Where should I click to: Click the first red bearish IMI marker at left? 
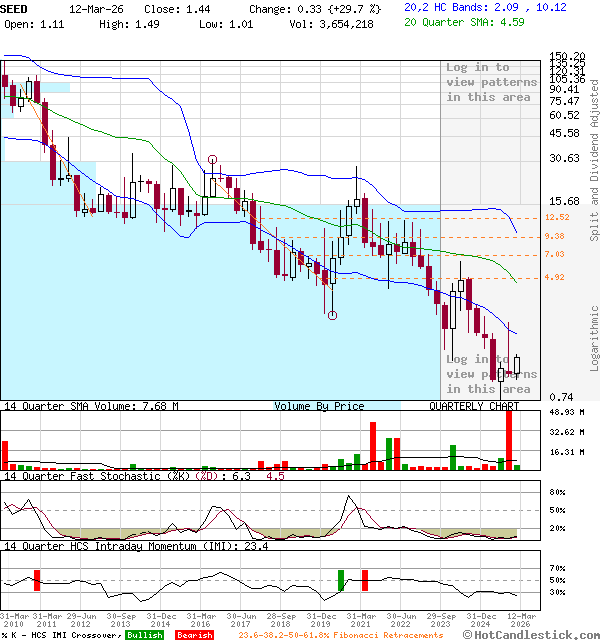click(x=37, y=579)
